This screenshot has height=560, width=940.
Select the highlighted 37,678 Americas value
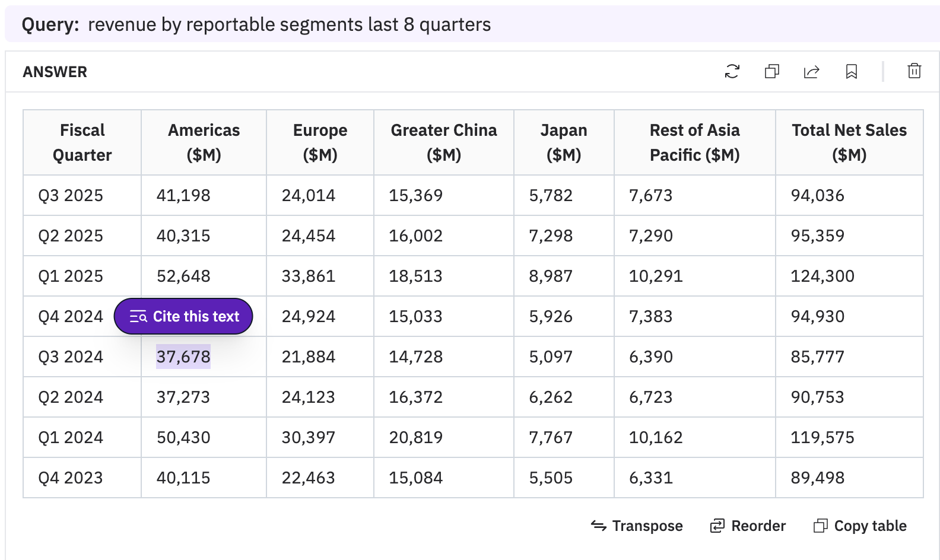tap(183, 357)
